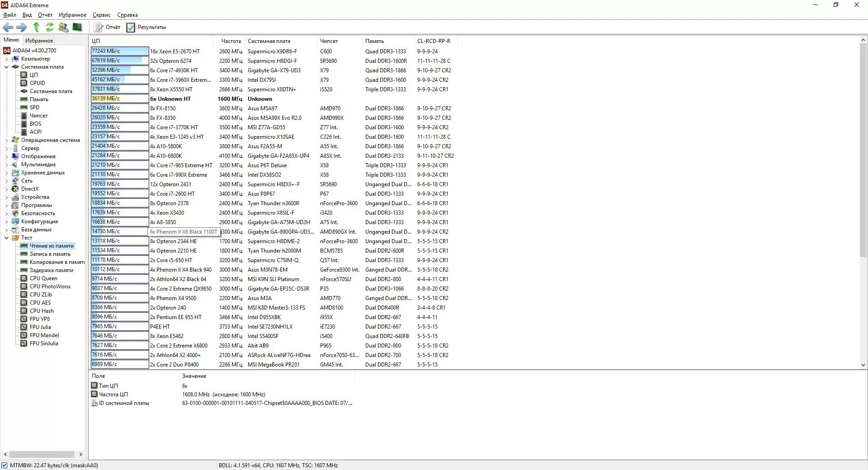The image size is (868, 470).
Task: Expand the Хранение данных tree node
Action: [6, 173]
